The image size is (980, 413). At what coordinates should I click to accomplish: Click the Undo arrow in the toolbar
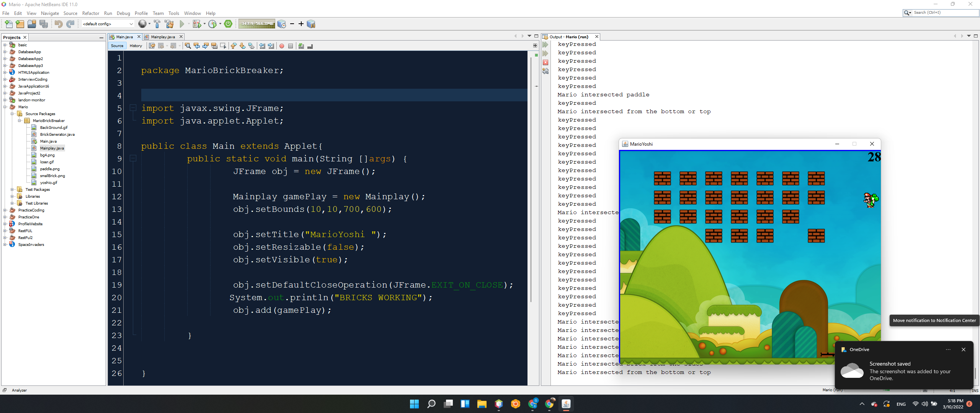[58, 24]
